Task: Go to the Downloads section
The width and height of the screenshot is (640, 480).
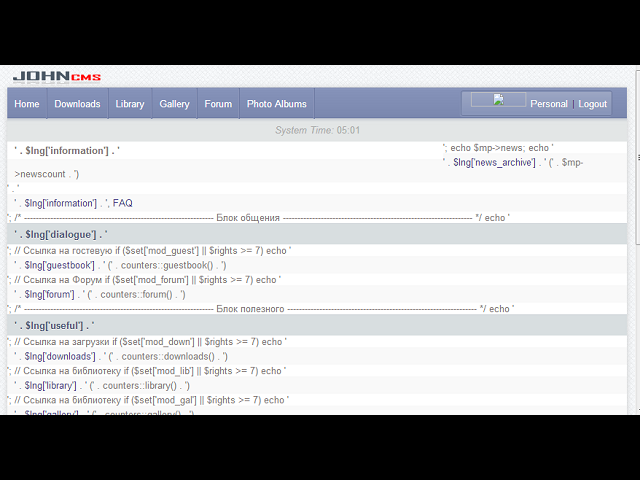Action: pyautogui.click(x=78, y=104)
